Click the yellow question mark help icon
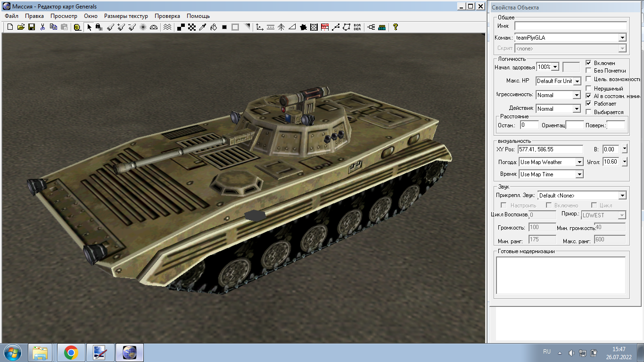644x362 pixels. 395,27
